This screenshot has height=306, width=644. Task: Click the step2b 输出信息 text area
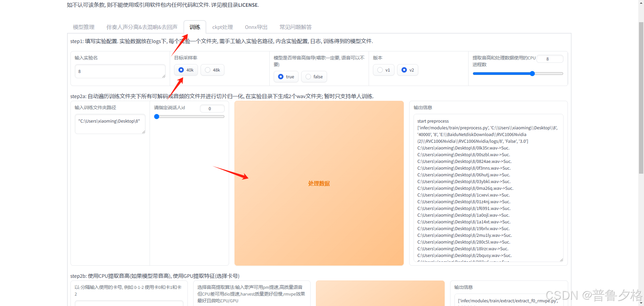(x=508, y=300)
